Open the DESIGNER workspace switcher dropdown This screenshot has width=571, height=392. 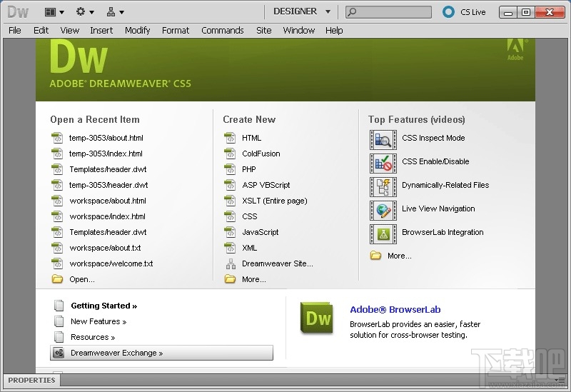(302, 11)
